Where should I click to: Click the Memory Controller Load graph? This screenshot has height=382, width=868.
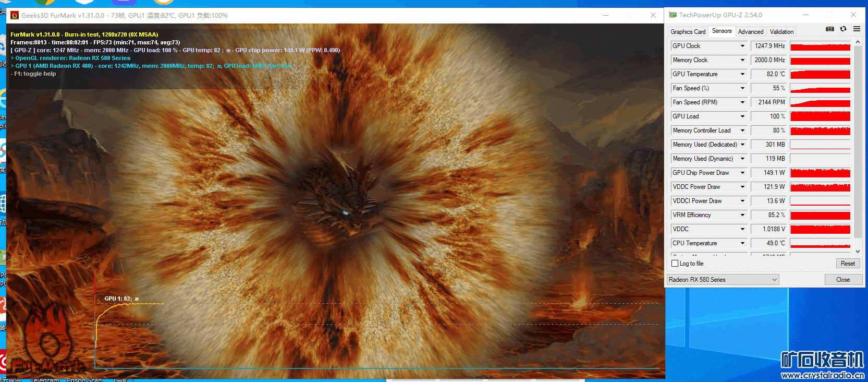click(820, 130)
